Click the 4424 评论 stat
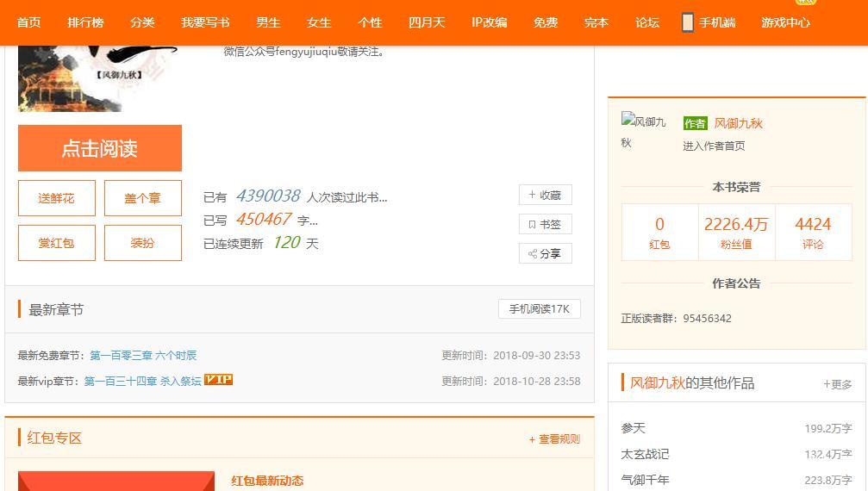Image resolution: width=868 pixels, height=491 pixels. coord(813,233)
